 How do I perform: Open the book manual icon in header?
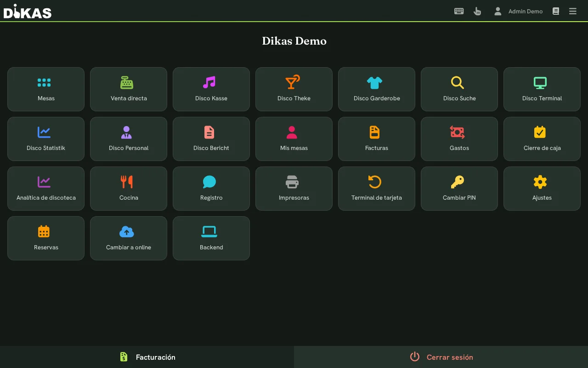(x=556, y=11)
